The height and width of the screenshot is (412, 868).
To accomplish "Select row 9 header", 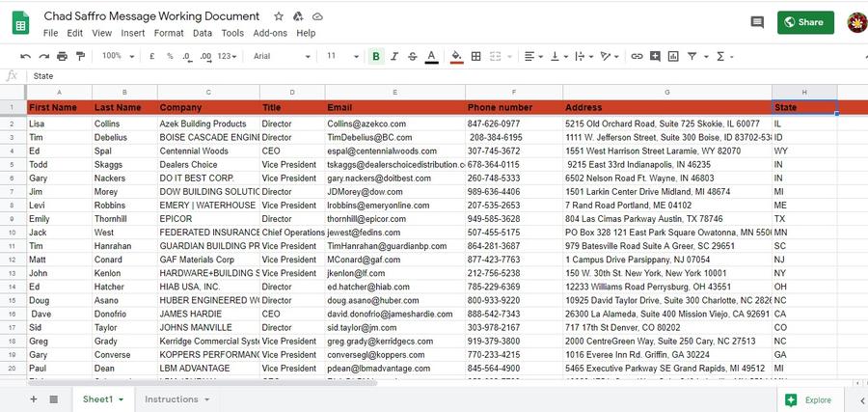I will coord(13,219).
